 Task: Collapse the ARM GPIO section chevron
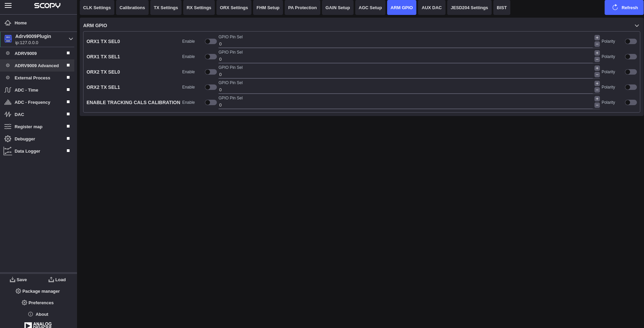point(637,25)
